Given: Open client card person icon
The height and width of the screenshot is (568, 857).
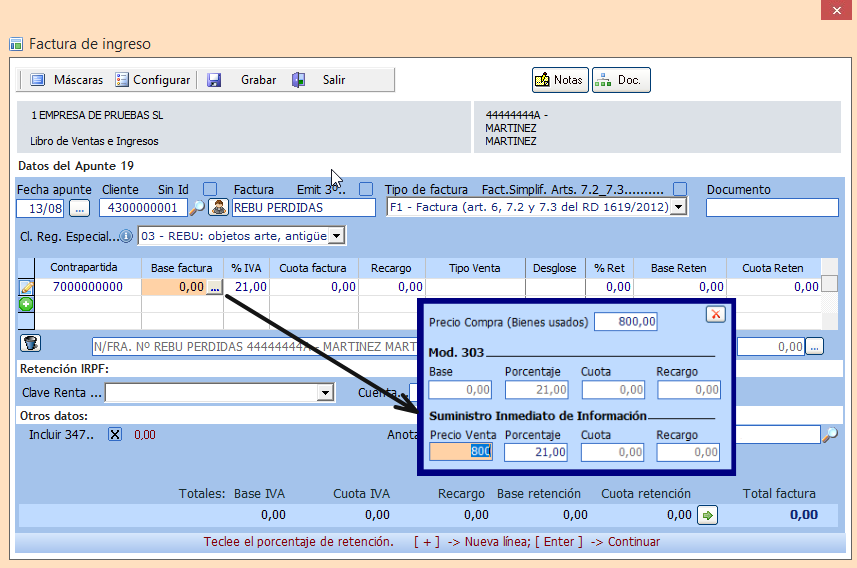Looking at the screenshot, I should pos(218,208).
